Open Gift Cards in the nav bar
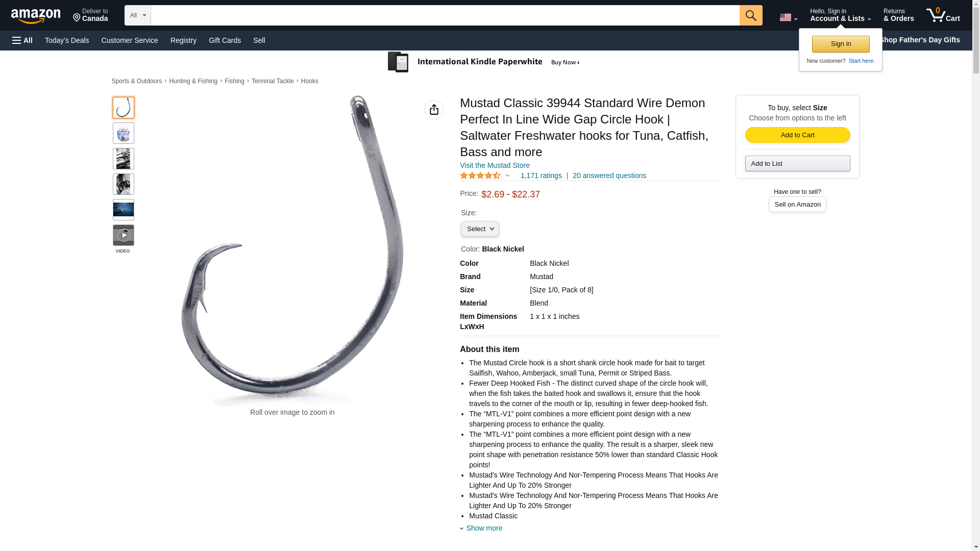This screenshot has width=980, height=551. (x=225, y=40)
